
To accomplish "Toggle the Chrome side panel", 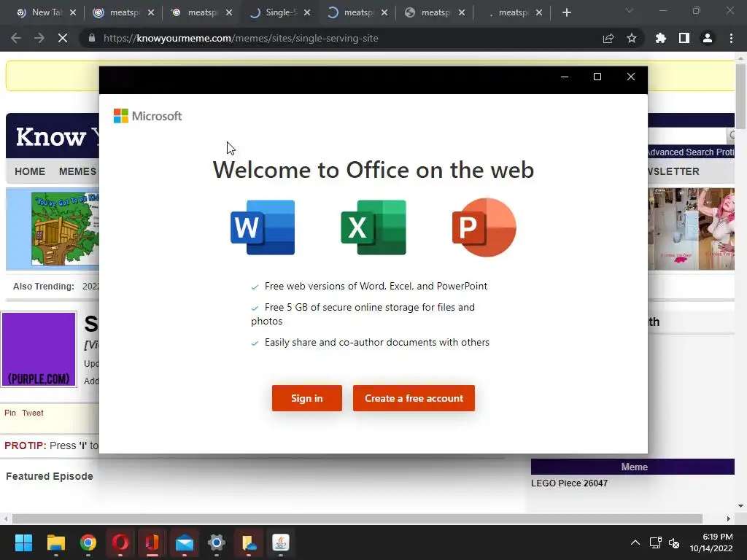I will pyautogui.click(x=684, y=38).
